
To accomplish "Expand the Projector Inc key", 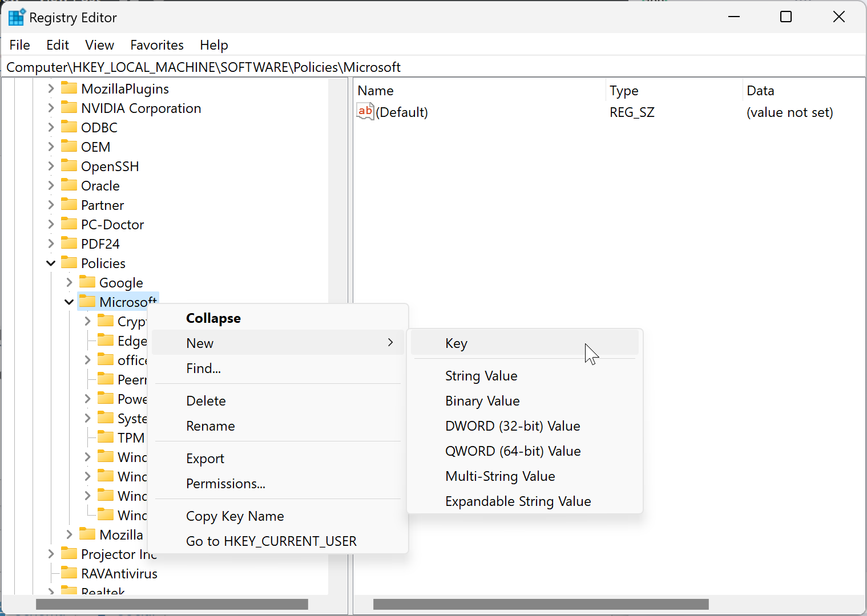I will pos(51,554).
